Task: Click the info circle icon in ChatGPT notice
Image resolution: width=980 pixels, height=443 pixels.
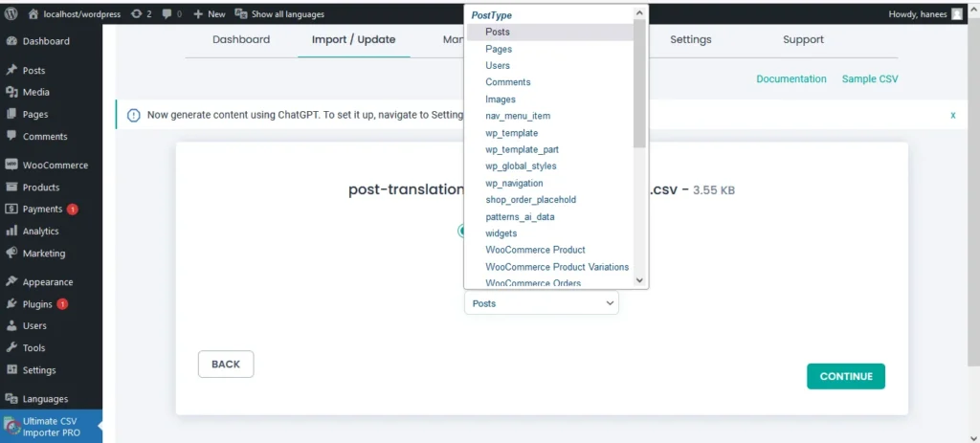Action: (133, 116)
